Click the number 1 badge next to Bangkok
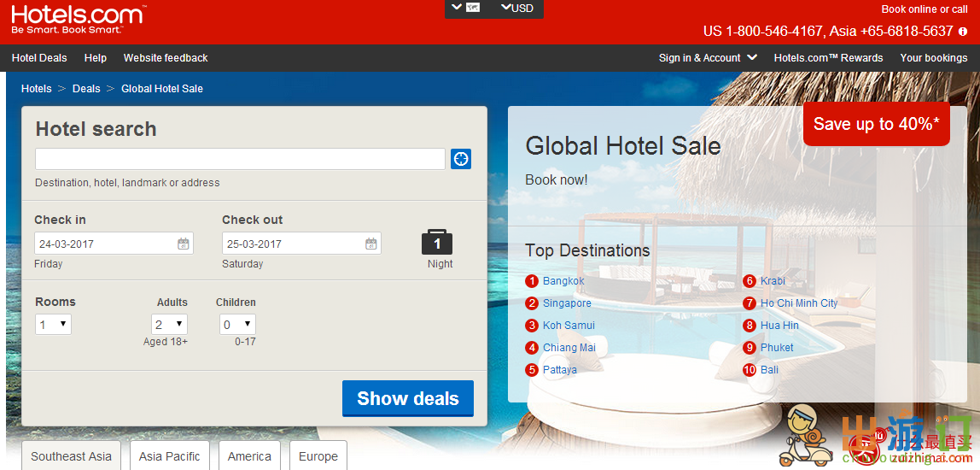The width and height of the screenshot is (980, 470). (532, 281)
